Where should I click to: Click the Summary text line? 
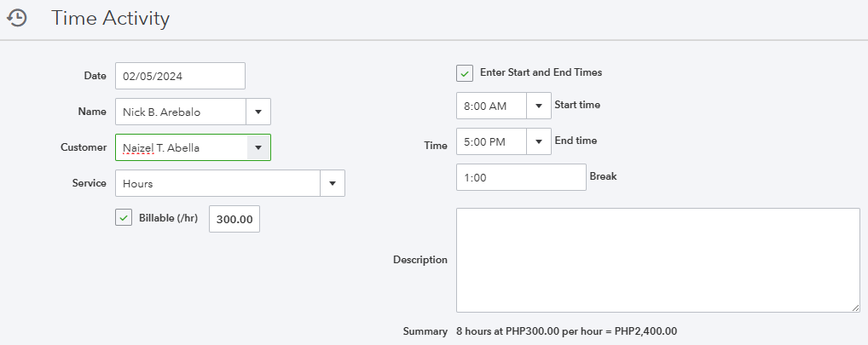tap(567, 331)
